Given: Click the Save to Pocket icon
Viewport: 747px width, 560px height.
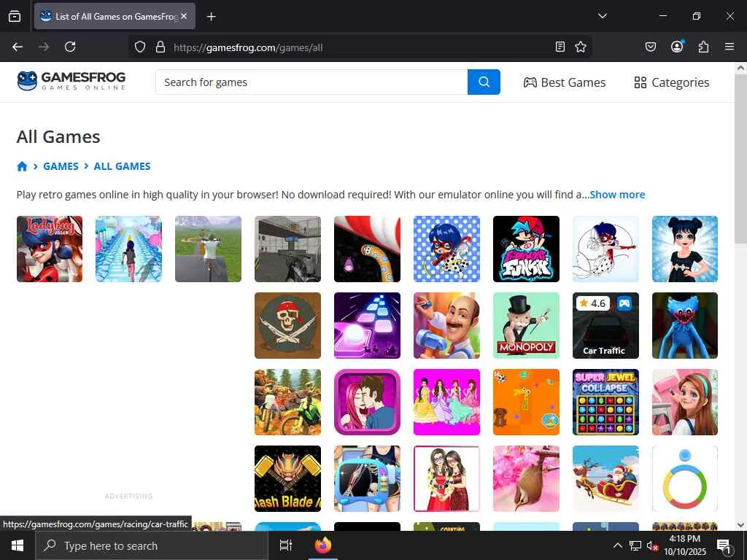Looking at the screenshot, I should 651,47.
